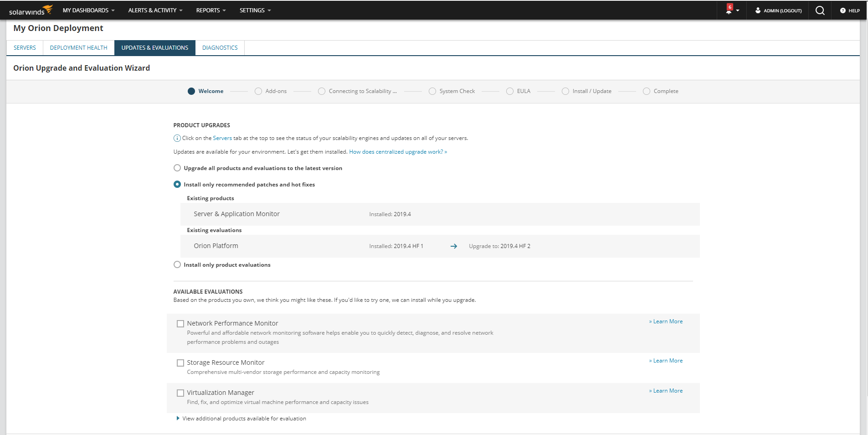Viewport: 868px width, 435px height.
Task: Select Install only product evaluations option
Action: point(177,264)
